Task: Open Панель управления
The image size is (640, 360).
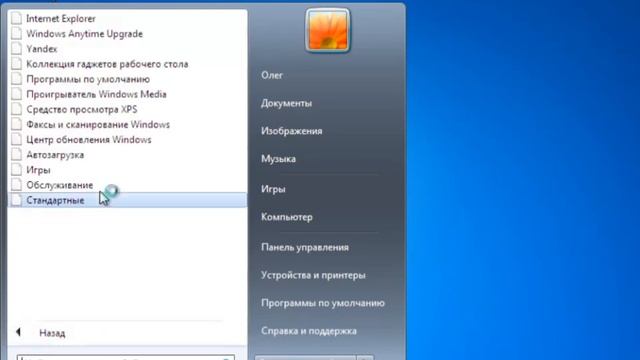Action: point(304,247)
